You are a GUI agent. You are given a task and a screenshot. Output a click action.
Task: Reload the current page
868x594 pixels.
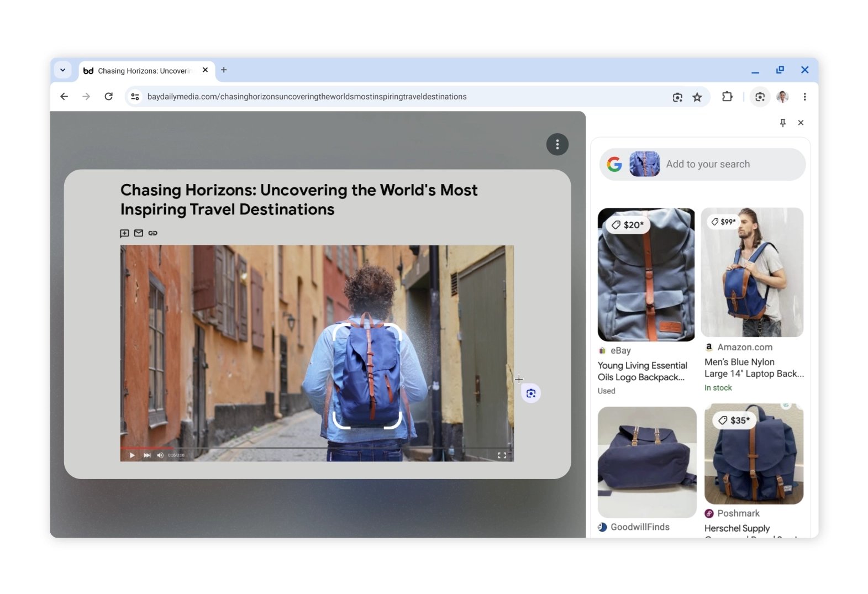[x=109, y=97]
